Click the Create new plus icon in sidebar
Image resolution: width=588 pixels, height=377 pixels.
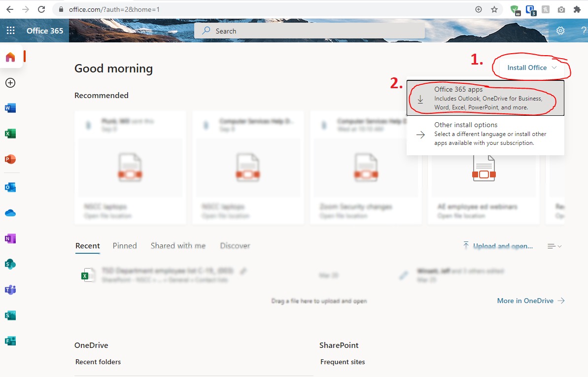[10, 83]
